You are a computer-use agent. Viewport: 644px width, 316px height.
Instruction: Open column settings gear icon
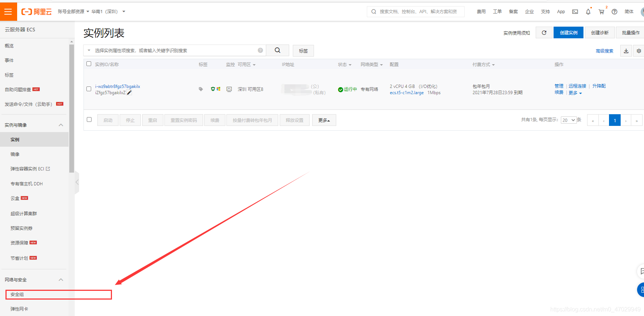[x=639, y=51]
